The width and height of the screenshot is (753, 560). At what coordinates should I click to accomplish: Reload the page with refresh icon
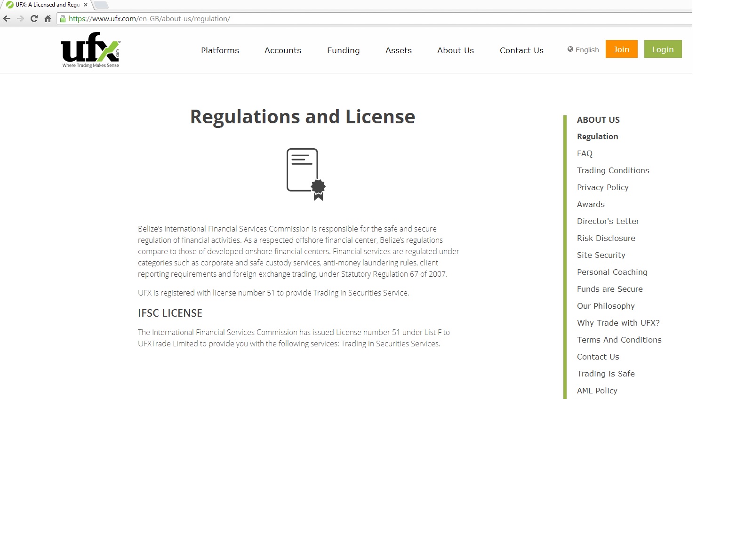click(34, 19)
